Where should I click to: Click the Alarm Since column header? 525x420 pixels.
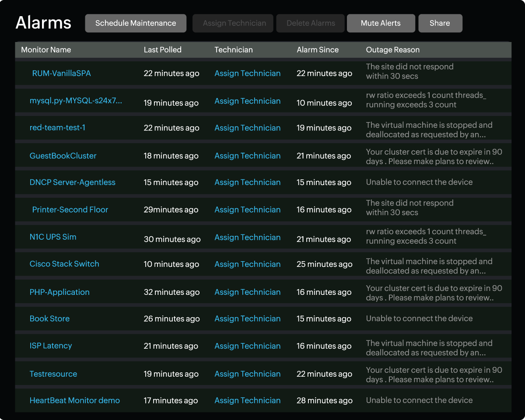pyautogui.click(x=317, y=50)
